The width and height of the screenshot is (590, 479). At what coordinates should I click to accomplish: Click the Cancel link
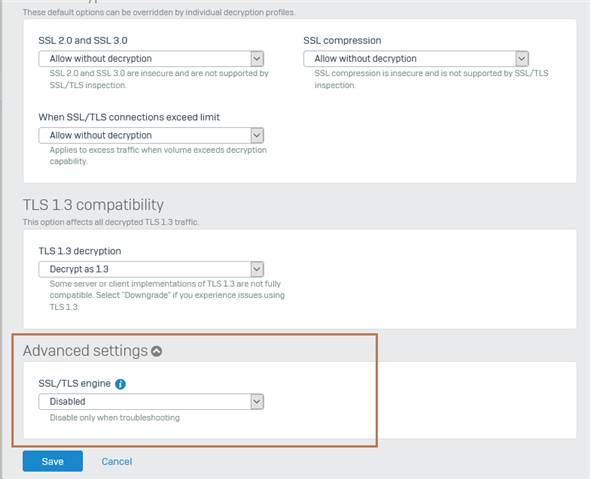click(117, 462)
